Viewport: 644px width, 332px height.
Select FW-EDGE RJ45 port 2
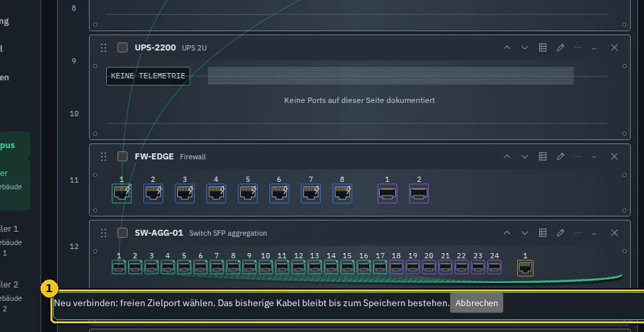tap(153, 193)
